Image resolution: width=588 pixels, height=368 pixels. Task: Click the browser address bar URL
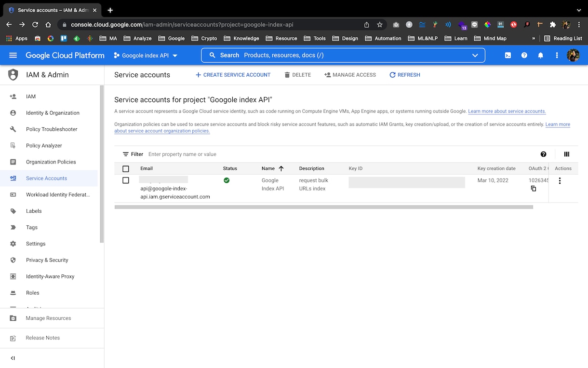tap(182, 25)
